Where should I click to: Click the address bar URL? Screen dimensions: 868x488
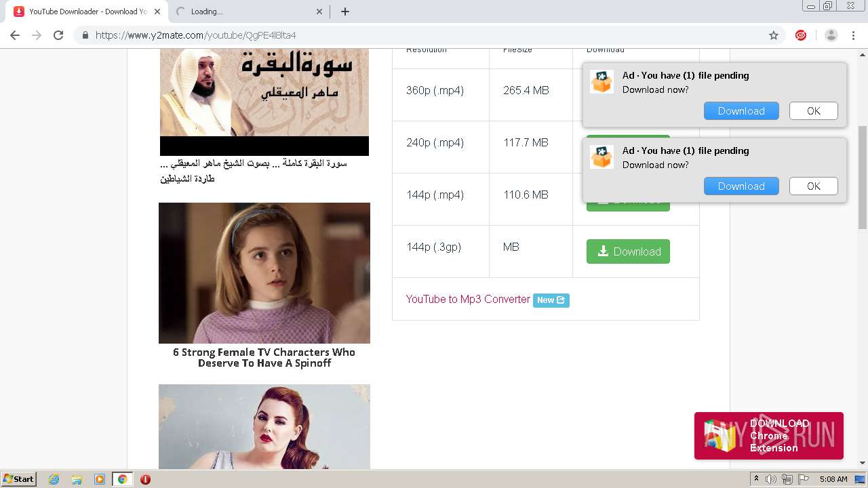(x=196, y=35)
